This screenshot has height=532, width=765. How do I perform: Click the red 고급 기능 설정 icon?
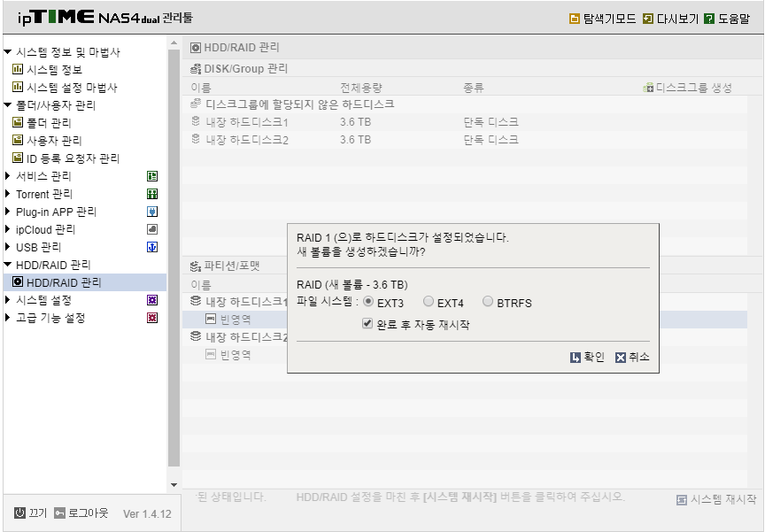(152, 318)
